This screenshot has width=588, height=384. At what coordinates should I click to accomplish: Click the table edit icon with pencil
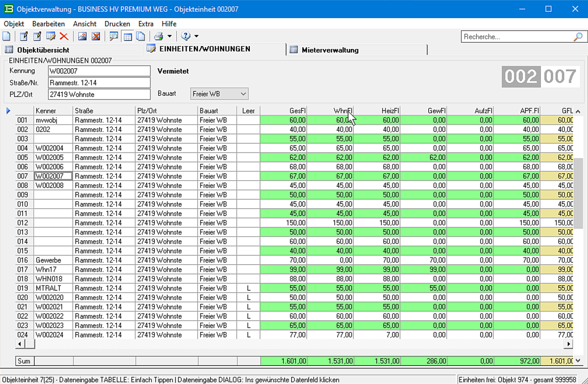[50, 36]
